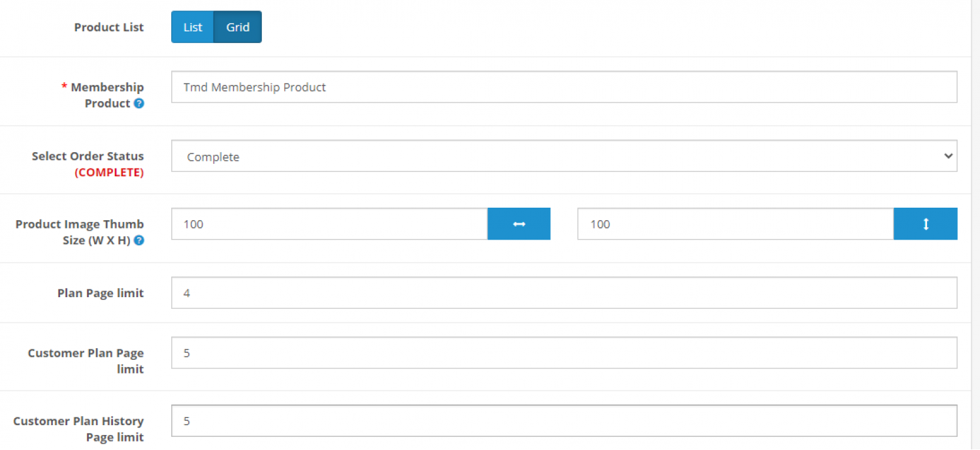Screen dimensions: 980x450
Task: Click the horizontal width arrows icon button
Action: tap(519, 224)
